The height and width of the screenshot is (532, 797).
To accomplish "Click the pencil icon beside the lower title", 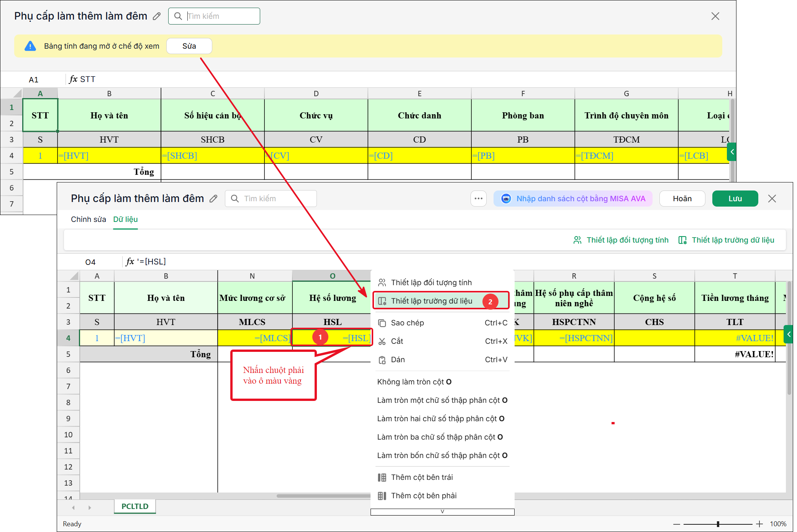I will point(213,199).
